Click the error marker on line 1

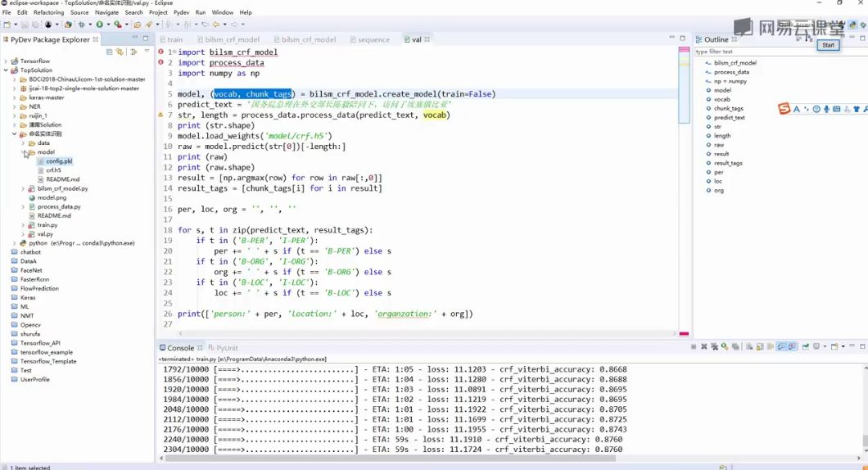pyautogui.click(x=160, y=52)
